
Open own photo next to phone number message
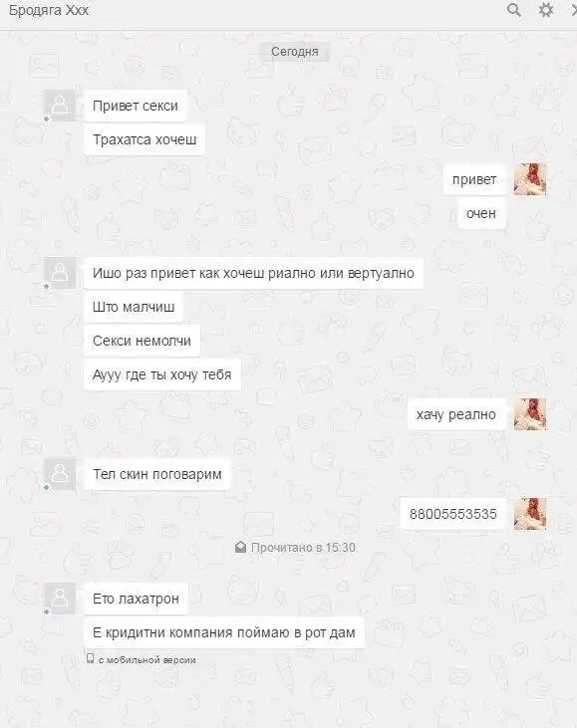pyautogui.click(x=530, y=514)
